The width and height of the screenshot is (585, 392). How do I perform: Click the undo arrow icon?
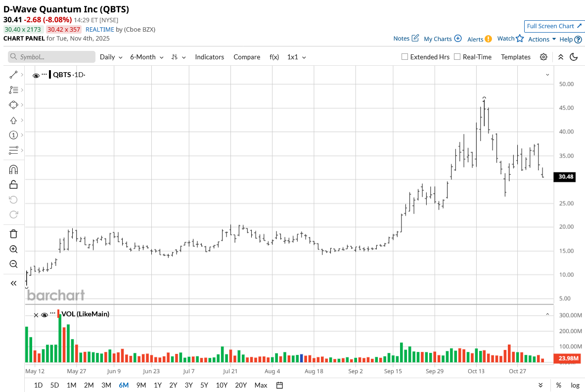point(13,200)
